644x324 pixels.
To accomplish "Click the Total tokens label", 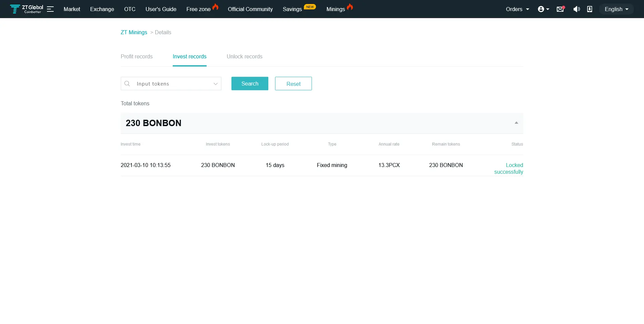I will (135, 103).
